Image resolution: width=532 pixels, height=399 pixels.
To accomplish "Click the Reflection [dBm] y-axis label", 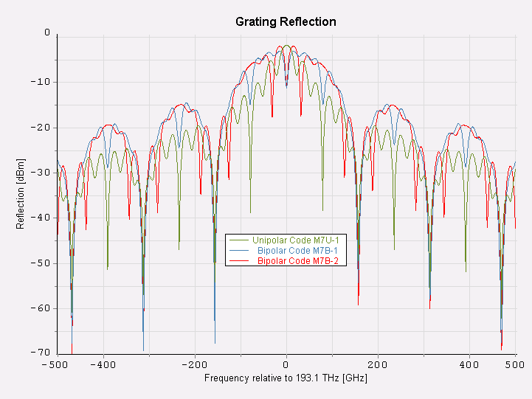I will (20, 192).
